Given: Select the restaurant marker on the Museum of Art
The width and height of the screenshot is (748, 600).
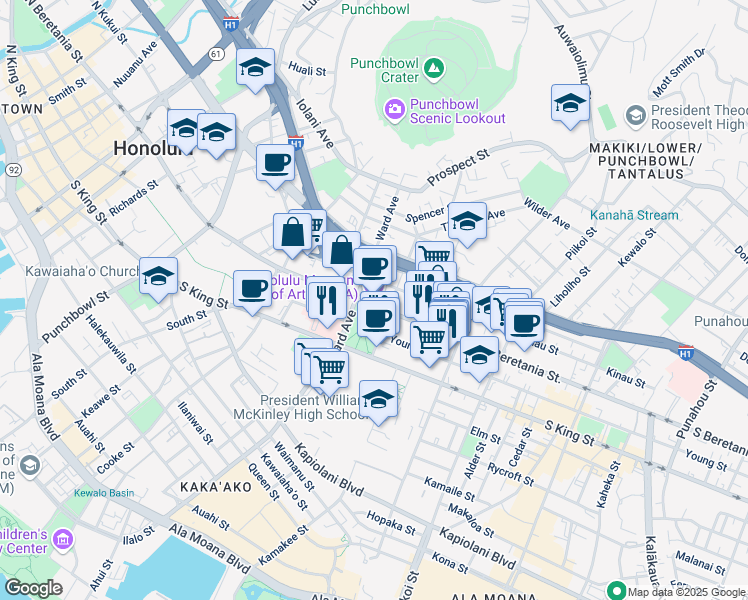Looking at the screenshot, I should [x=327, y=301].
